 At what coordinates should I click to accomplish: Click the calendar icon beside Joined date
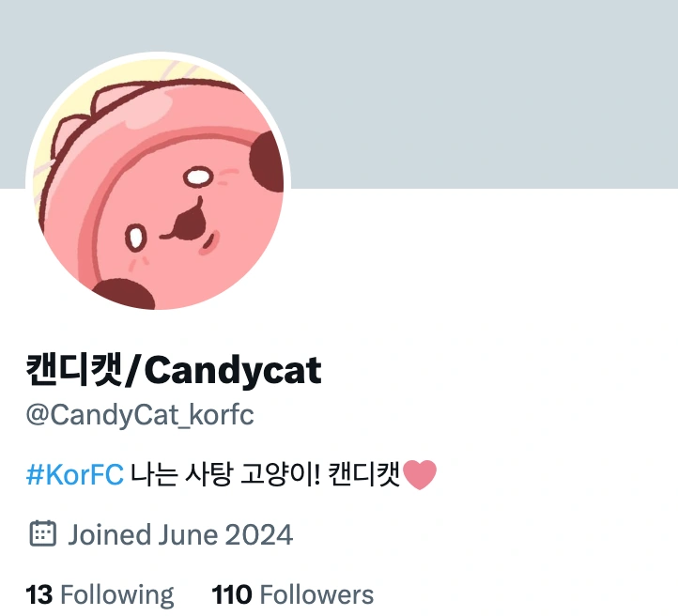click(x=43, y=533)
